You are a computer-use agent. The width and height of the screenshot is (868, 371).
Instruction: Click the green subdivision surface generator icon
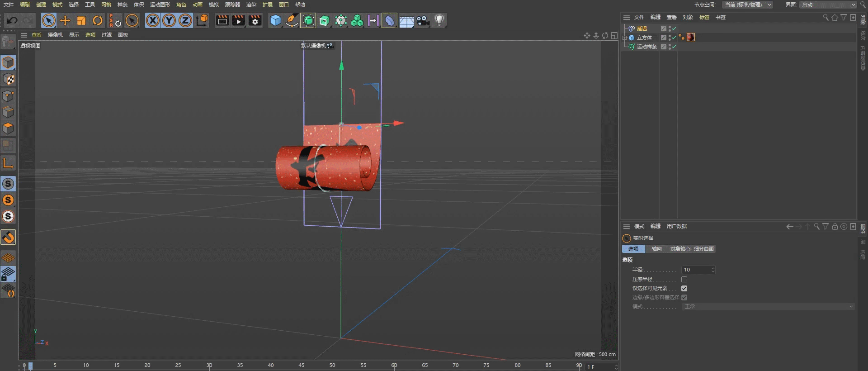[308, 20]
